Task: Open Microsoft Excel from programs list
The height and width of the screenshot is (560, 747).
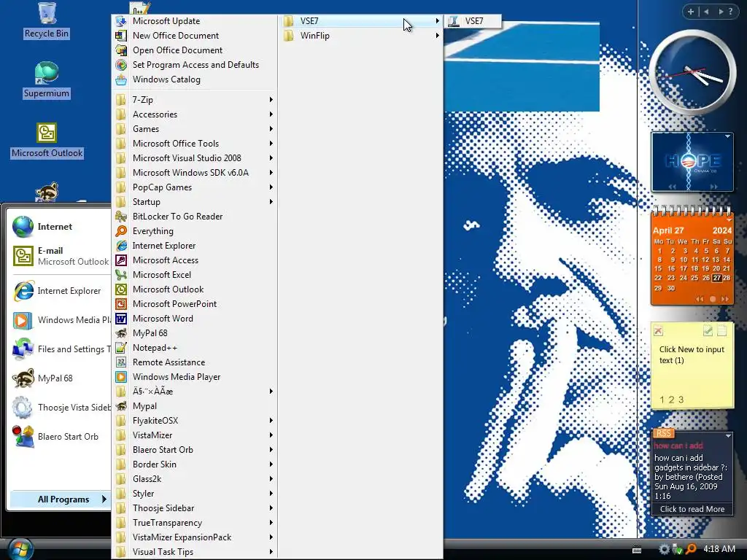Action: pos(195,275)
